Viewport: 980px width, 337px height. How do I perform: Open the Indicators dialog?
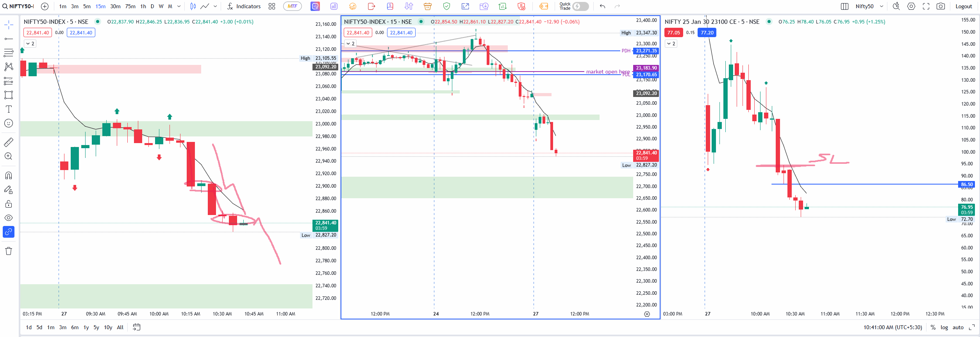[244, 6]
